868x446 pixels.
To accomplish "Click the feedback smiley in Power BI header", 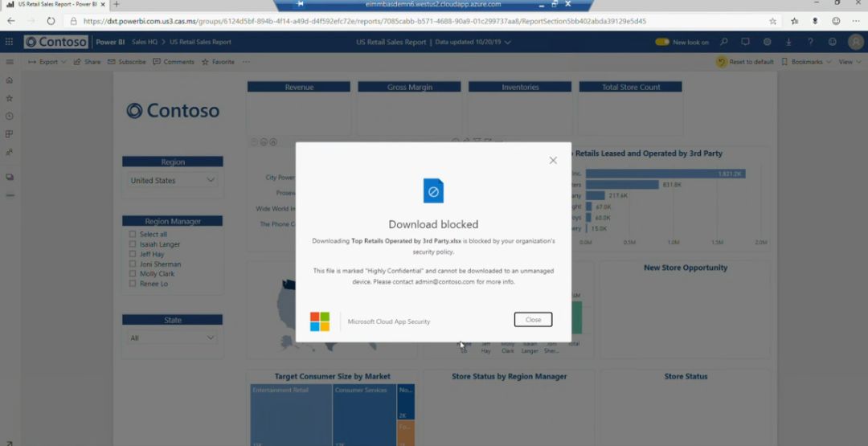I will (832, 42).
